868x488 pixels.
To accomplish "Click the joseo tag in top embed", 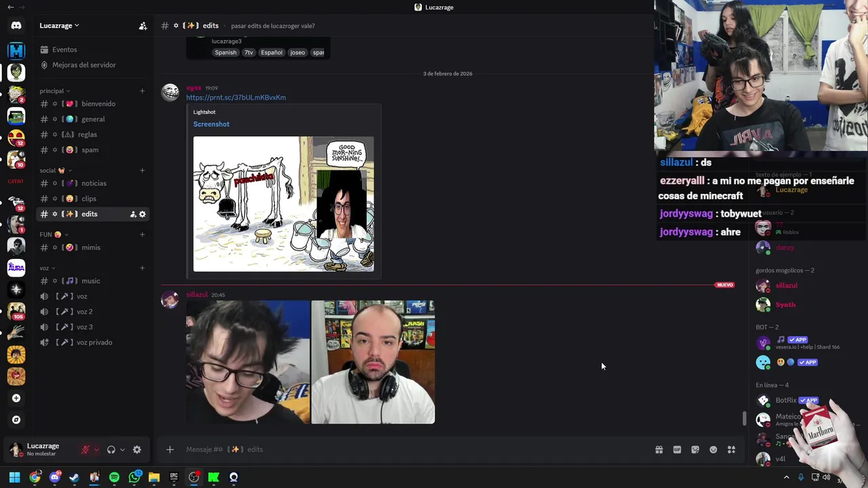I will (x=298, y=52).
